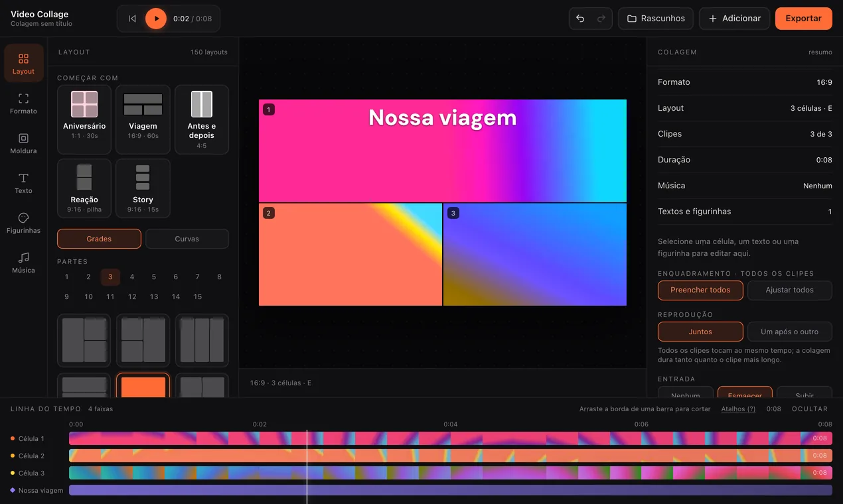Switch to the Curvas layout tab
Image resolution: width=843 pixels, height=504 pixels.
click(x=187, y=239)
